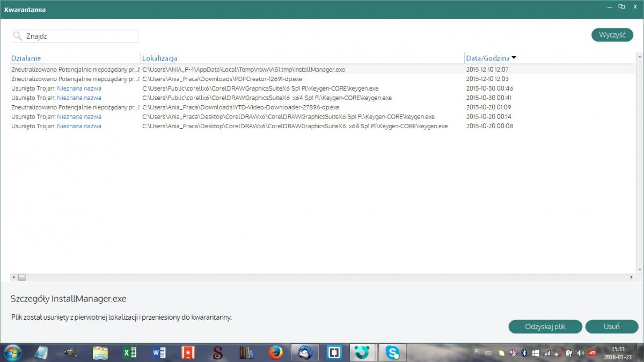Select the Public corellx6 Sp1 keygen.exe path
644x362 pixels.
260,88
